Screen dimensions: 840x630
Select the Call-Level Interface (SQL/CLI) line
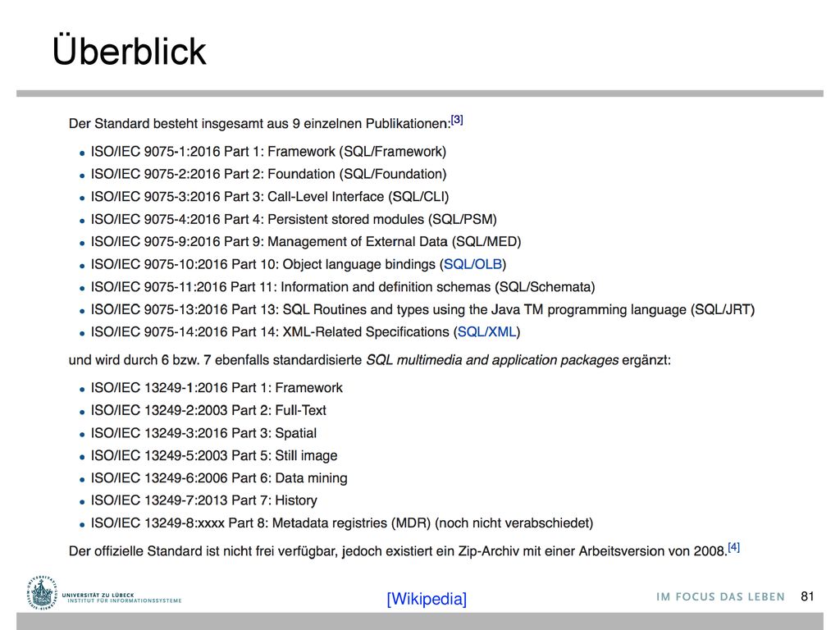(269, 197)
